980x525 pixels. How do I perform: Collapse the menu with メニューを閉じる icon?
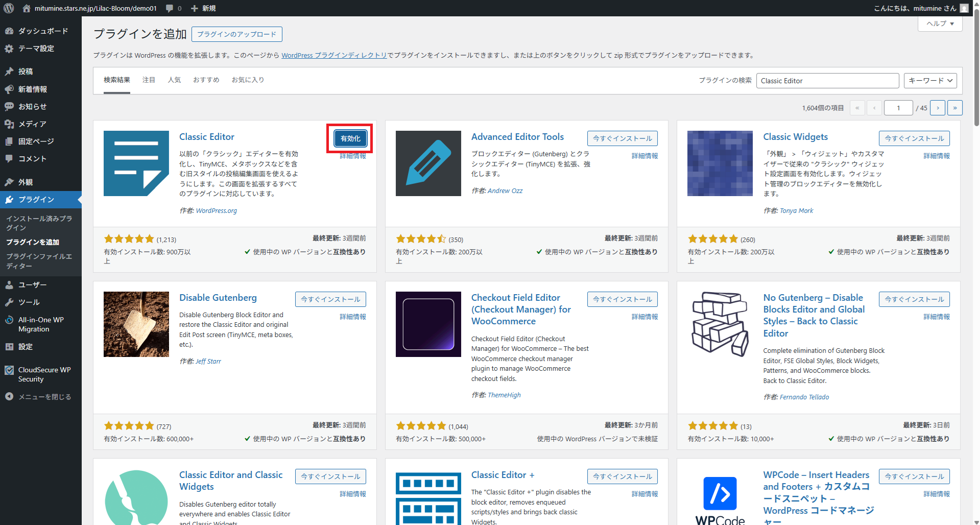(x=9, y=397)
